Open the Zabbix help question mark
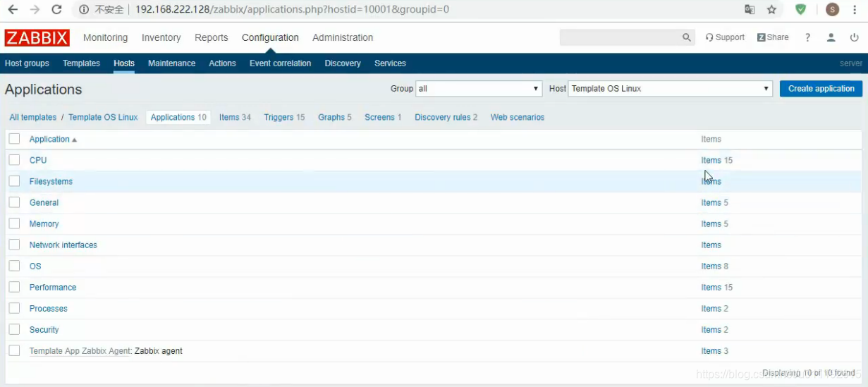Viewport: 868px width, 387px height. tap(807, 38)
